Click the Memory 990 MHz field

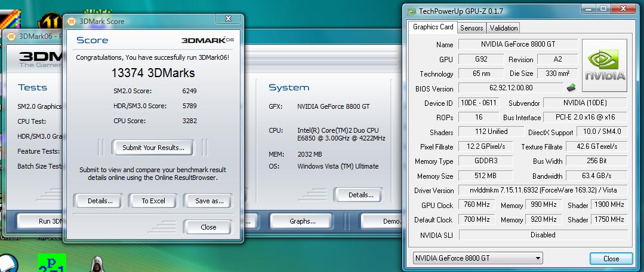pyautogui.click(x=544, y=204)
